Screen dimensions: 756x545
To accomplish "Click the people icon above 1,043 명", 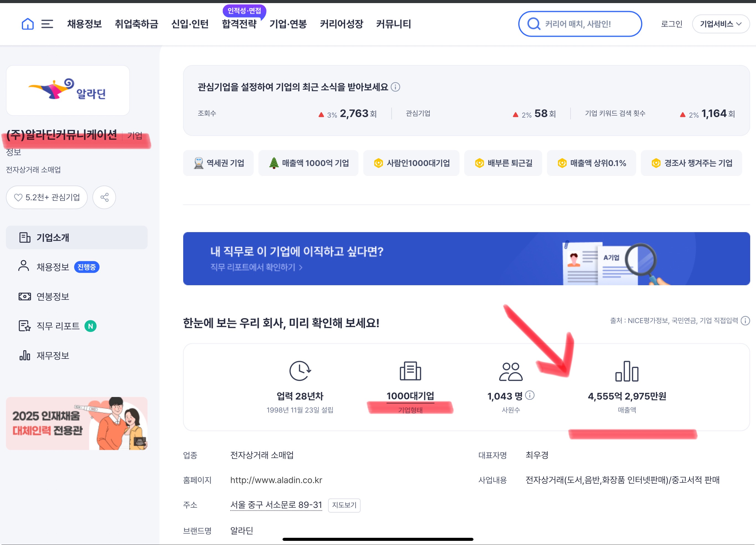I will click(511, 371).
